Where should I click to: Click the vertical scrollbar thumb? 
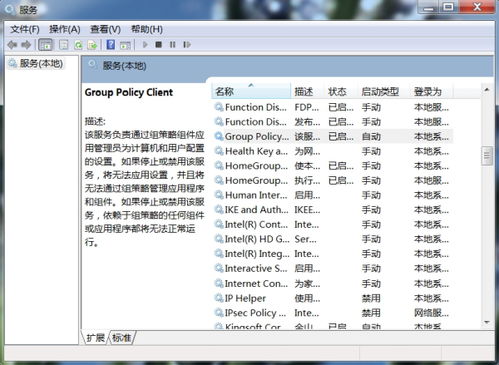tap(487, 156)
